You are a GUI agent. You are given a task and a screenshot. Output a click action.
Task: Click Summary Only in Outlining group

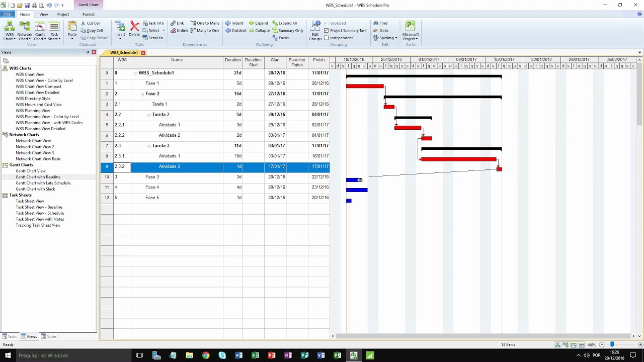[288, 31]
